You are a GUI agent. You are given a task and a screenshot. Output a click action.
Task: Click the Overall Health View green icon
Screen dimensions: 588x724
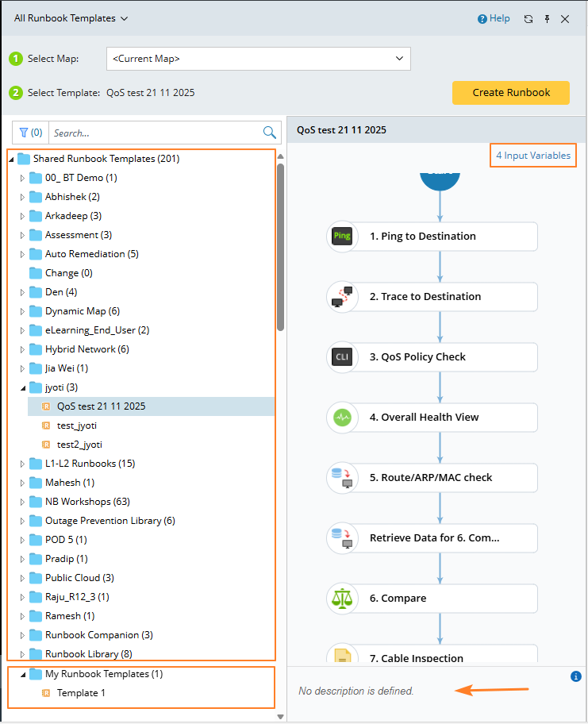point(342,417)
